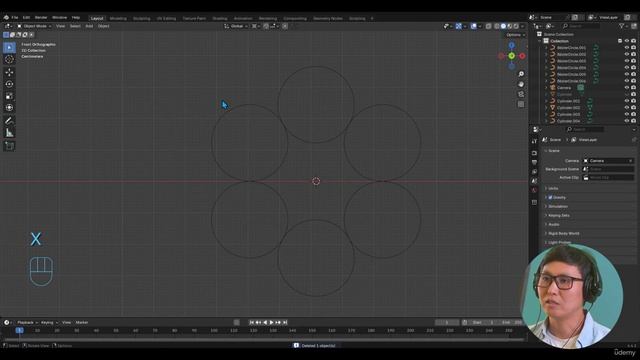Toggle eye icon on Collection row
Viewport: 640px width, 360px height.
(627, 41)
